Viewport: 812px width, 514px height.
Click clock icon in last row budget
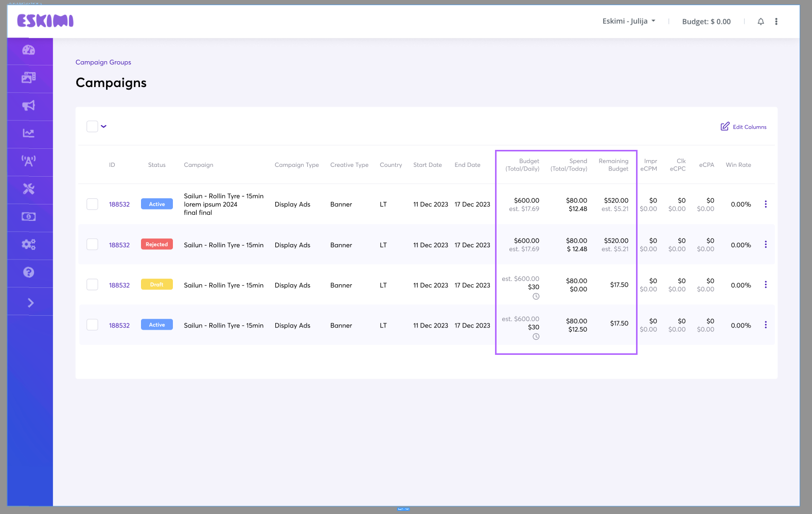(x=536, y=337)
